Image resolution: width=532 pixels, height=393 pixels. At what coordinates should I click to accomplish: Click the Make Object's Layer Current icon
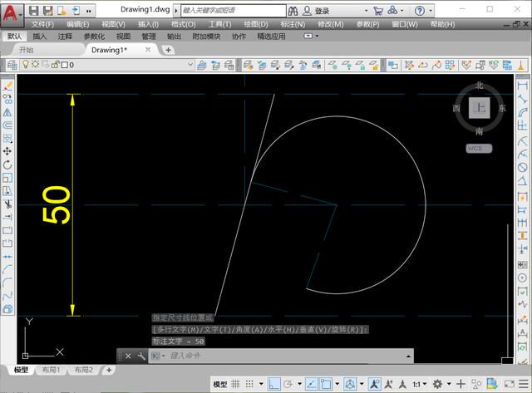coord(201,65)
